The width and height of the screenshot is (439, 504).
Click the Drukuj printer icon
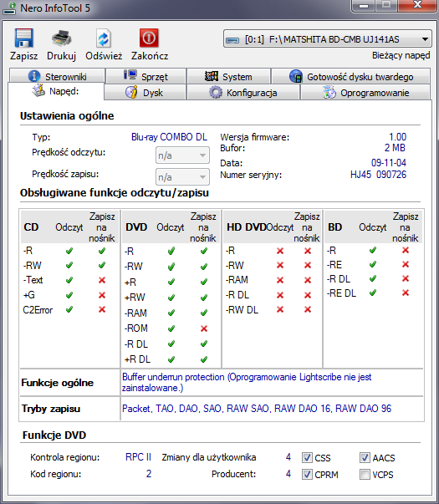(x=61, y=38)
